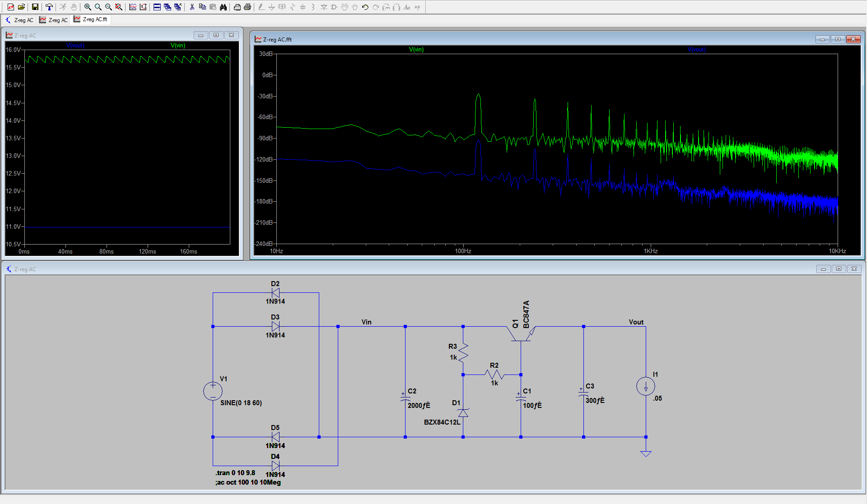This screenshot has width=867, height=504.
Task: Save the current file
Action: [35, 7]
